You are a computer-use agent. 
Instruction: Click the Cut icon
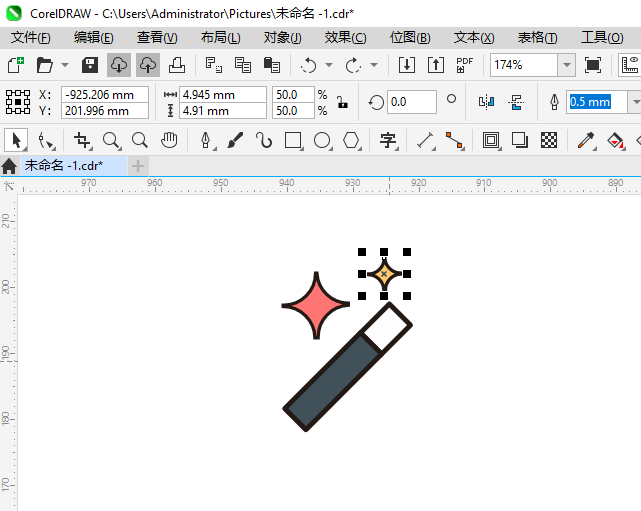point(214,65)
